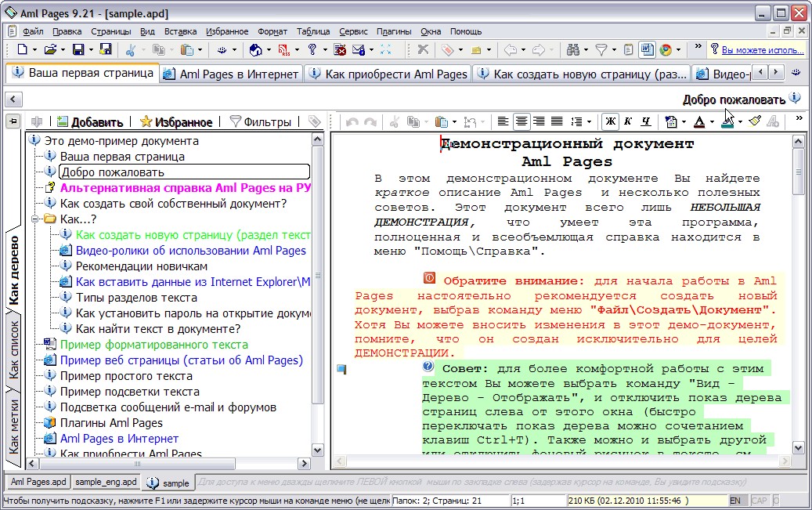Image resolution: width=812 pixels, height=510 pixels.
Task: Open the RSS feed tool
Action: tap(284, 50)
